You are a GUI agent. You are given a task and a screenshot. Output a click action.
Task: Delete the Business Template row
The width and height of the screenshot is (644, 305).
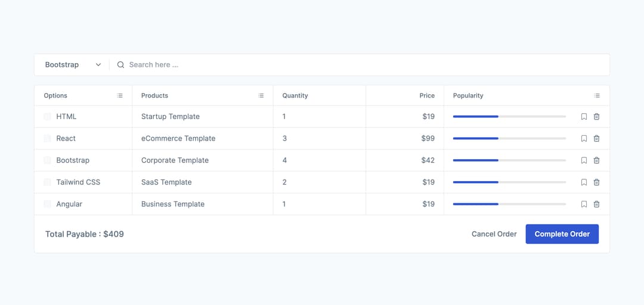596,204
